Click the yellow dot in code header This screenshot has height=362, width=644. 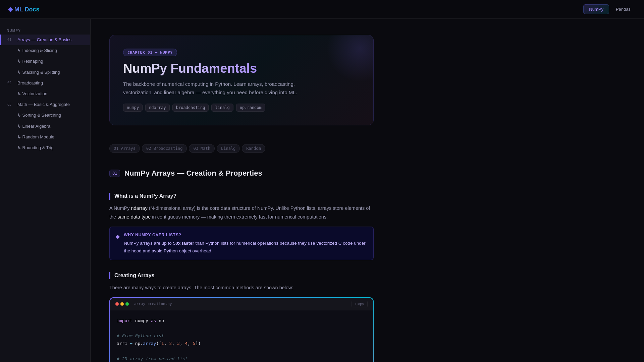pos(122,304)
